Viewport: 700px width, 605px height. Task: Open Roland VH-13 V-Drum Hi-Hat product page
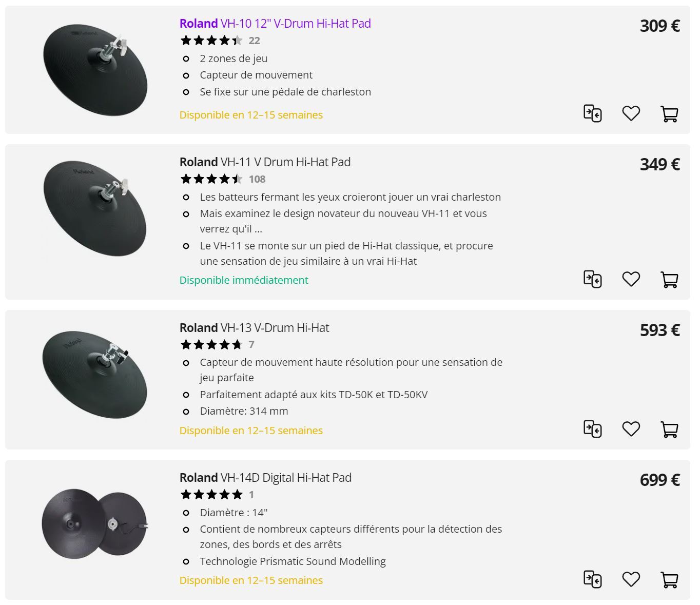click(254, 328)
